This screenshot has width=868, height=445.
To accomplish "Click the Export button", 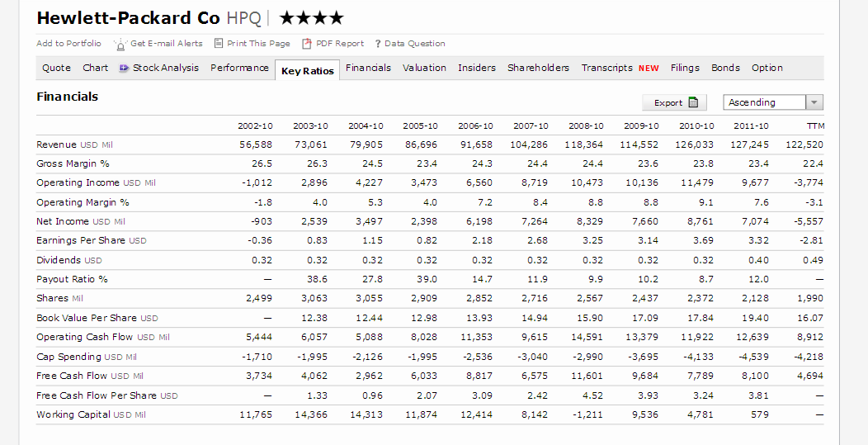I will pyautogui.click(x=674, y=102).
